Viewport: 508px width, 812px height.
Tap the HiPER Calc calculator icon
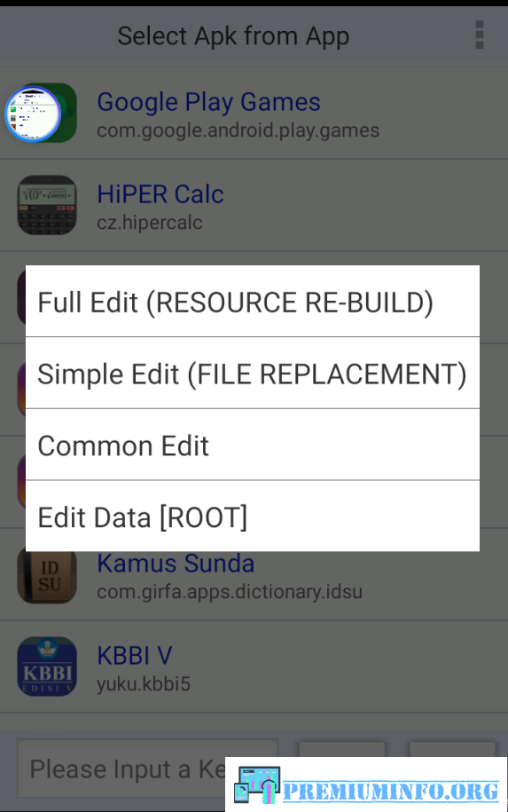(x=47, y=205)
